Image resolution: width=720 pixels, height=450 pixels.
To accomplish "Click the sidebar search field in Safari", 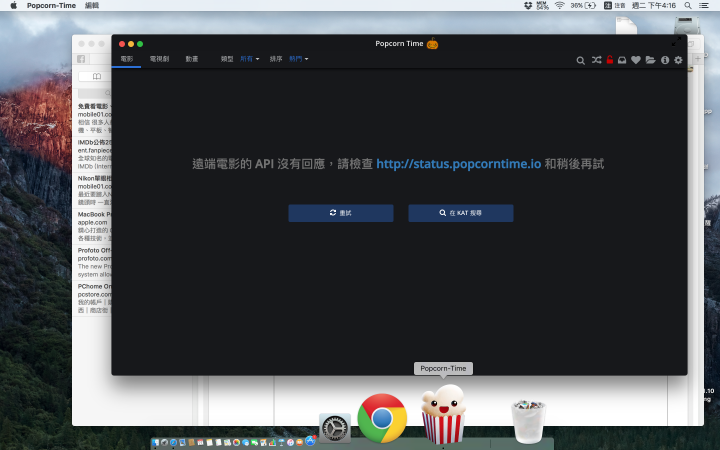I will tap(95, 93).
